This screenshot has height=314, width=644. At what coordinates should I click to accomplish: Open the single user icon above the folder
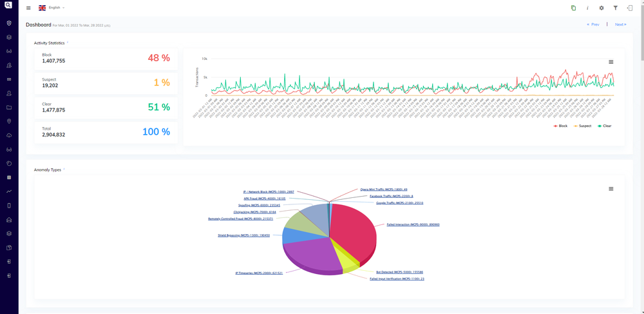pos(9,93)
